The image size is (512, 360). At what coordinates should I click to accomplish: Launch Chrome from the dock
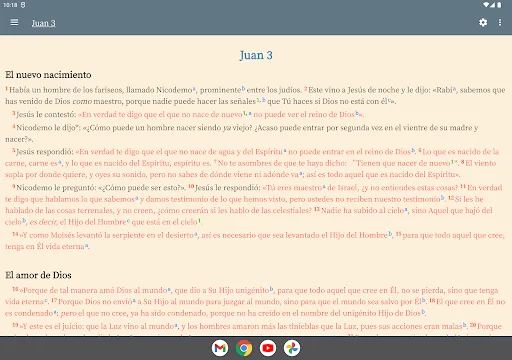point(244,348)
